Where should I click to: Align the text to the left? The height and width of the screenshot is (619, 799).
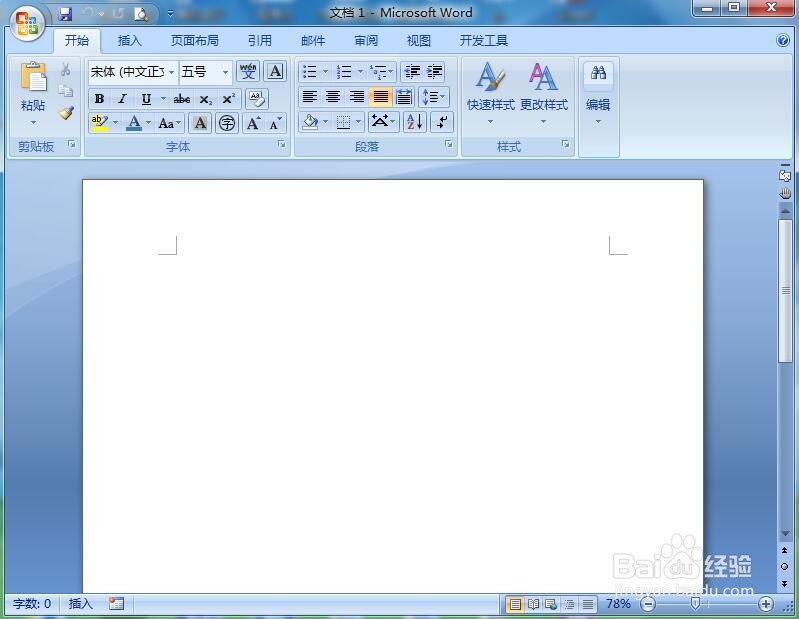[309, 97]
